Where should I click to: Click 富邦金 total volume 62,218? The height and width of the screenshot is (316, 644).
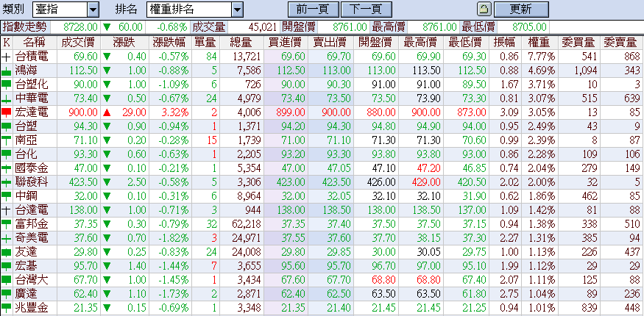click(x=246, y=224)
